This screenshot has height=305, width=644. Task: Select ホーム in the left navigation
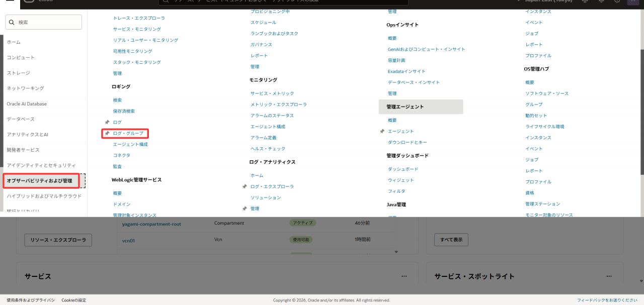pos(14,42)
